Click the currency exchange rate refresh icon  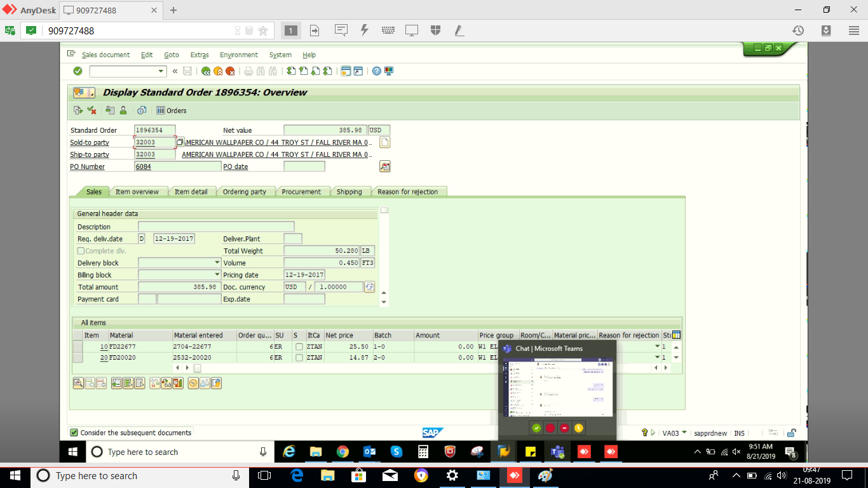[x=369, y=287]
